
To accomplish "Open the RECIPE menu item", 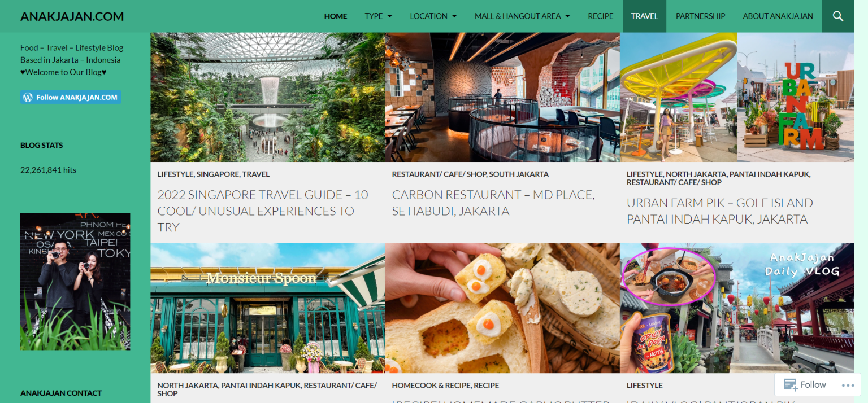I will (x=601, y=16).
